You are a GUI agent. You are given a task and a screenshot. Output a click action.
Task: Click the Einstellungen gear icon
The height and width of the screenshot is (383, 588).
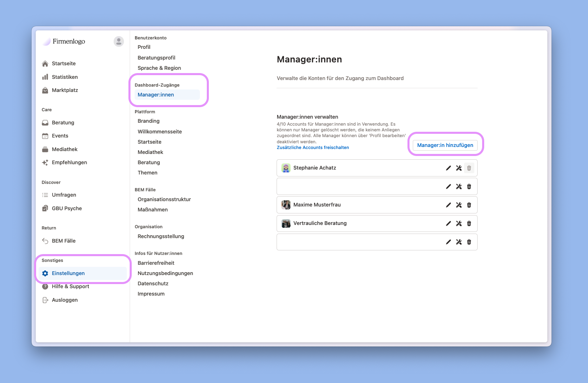click(45, 273)
